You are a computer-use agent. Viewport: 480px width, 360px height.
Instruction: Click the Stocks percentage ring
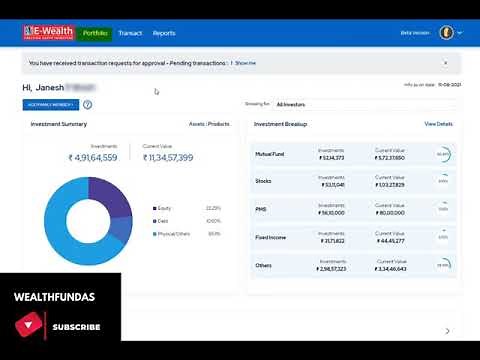click(443, 181)
